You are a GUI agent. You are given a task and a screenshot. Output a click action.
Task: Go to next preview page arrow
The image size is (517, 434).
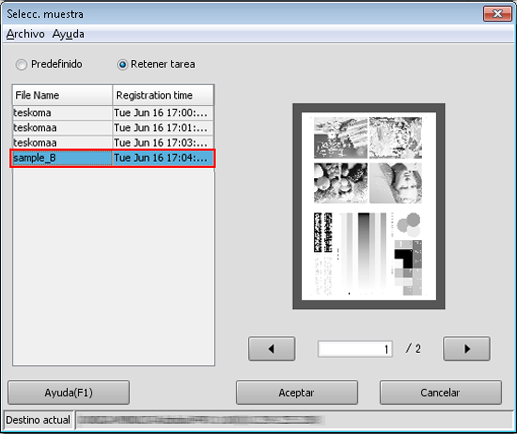(x=466, y=349)
